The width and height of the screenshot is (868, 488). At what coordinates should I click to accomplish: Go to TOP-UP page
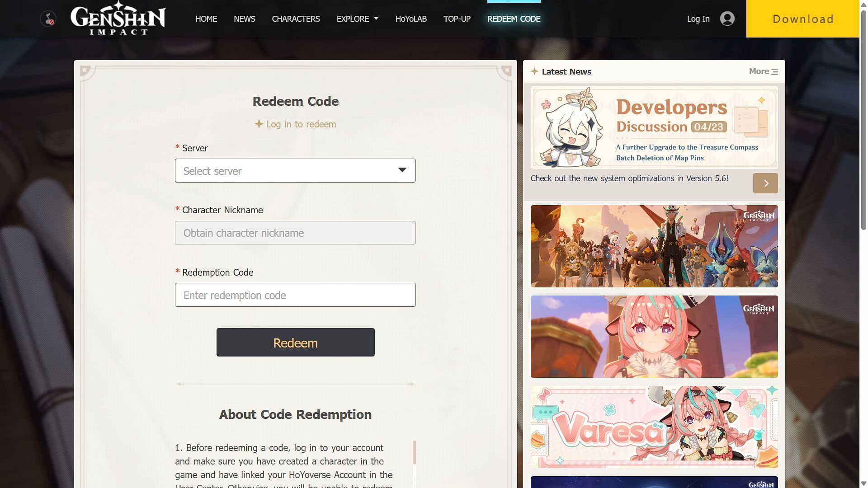(457, 19)
